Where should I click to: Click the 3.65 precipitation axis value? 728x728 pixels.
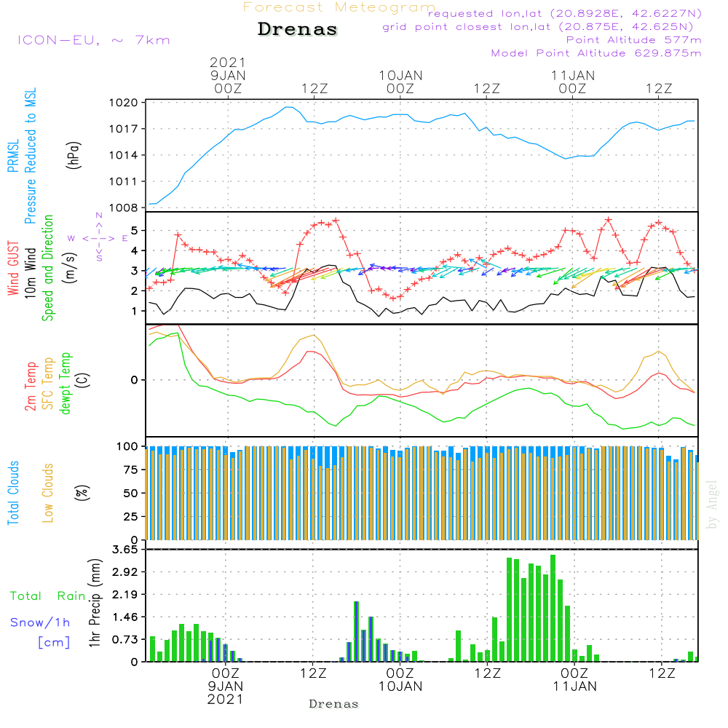[125, 549]
